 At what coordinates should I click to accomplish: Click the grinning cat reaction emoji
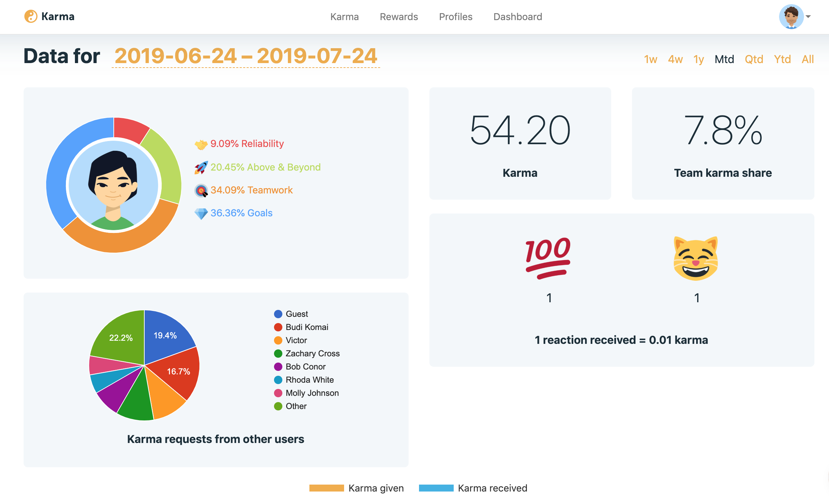[x=696, y=258]
